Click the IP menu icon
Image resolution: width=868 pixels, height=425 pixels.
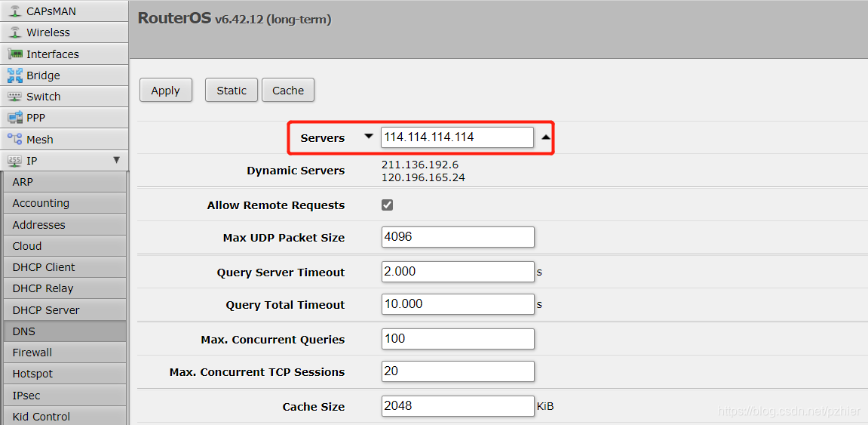click(x=16, y=162)
